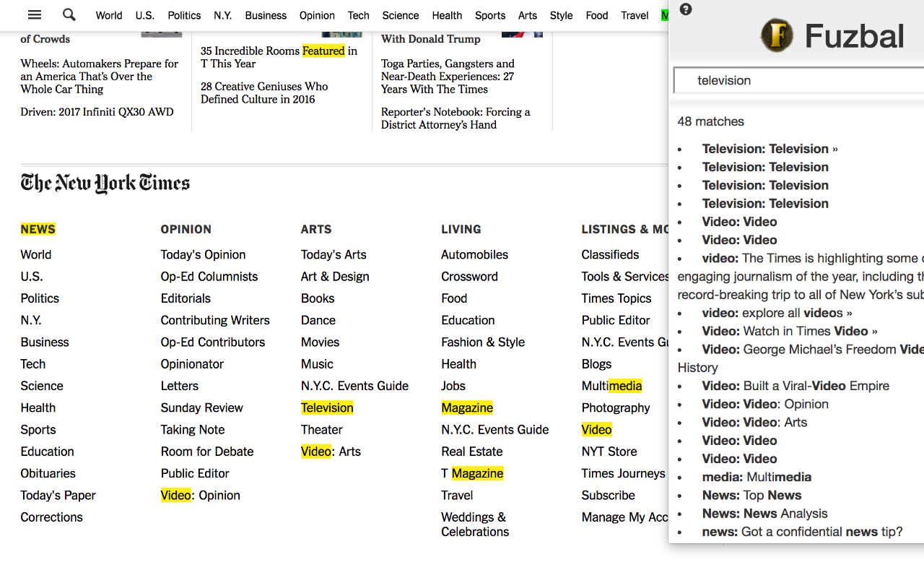Open Politics in the top navigation

(184, 15)
